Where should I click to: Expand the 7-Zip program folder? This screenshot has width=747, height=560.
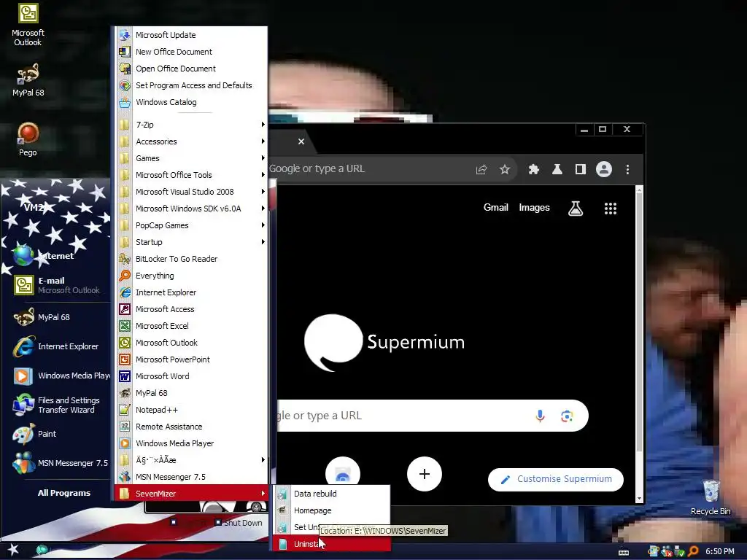(191, 125)
